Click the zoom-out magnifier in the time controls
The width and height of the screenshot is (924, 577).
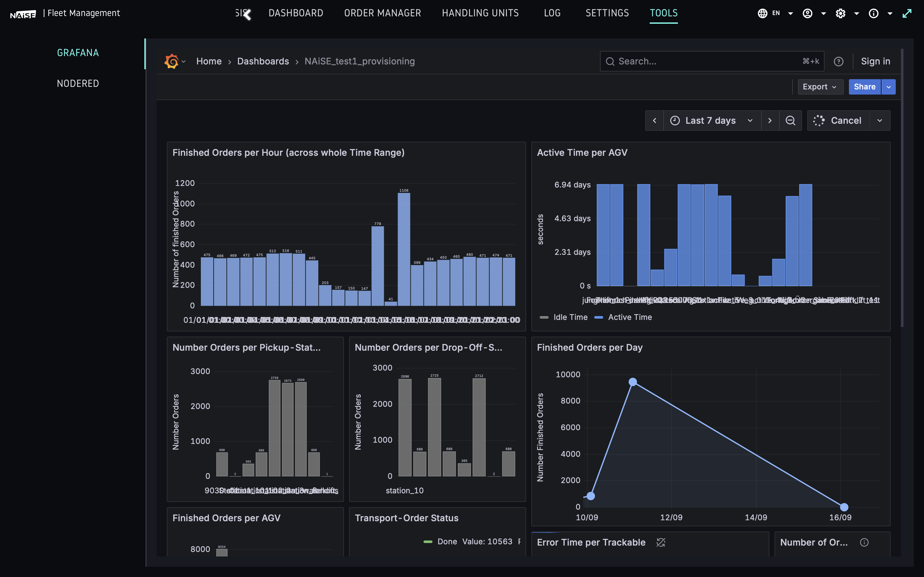(x=790, y=121)
